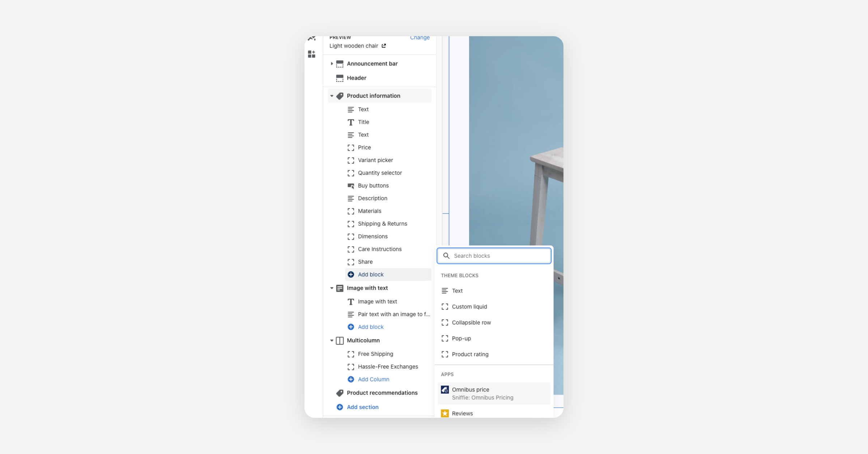Click the Change preview link
The image size is (868, 454).
[420, 38]
